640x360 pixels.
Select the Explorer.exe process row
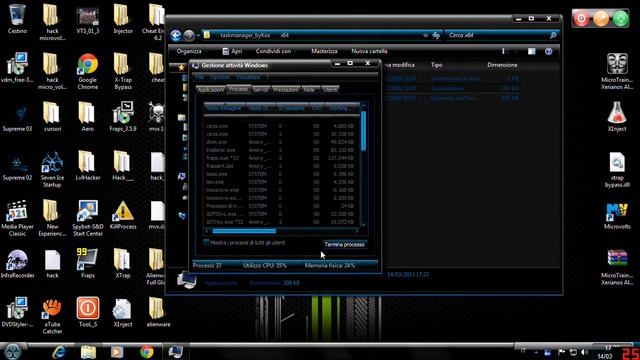pyautogui.click(x=281, y=150)
